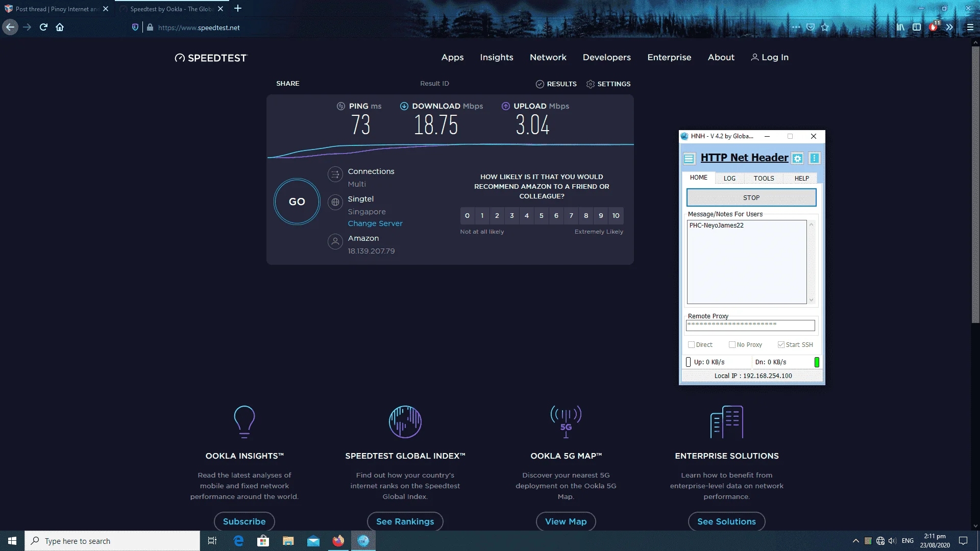Open Speedtest RESULTS history
980x551 pixels.
pos(556,84)
